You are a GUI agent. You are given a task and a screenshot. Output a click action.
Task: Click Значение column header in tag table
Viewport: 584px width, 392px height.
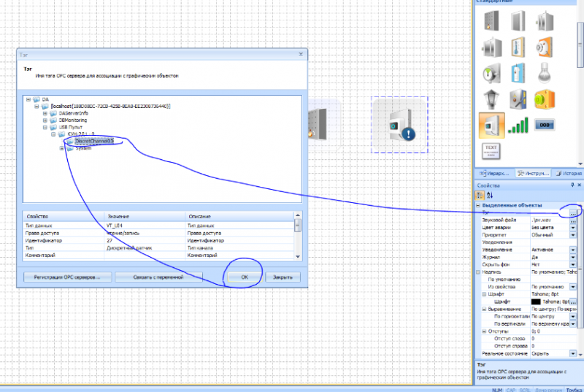point(145,216)
